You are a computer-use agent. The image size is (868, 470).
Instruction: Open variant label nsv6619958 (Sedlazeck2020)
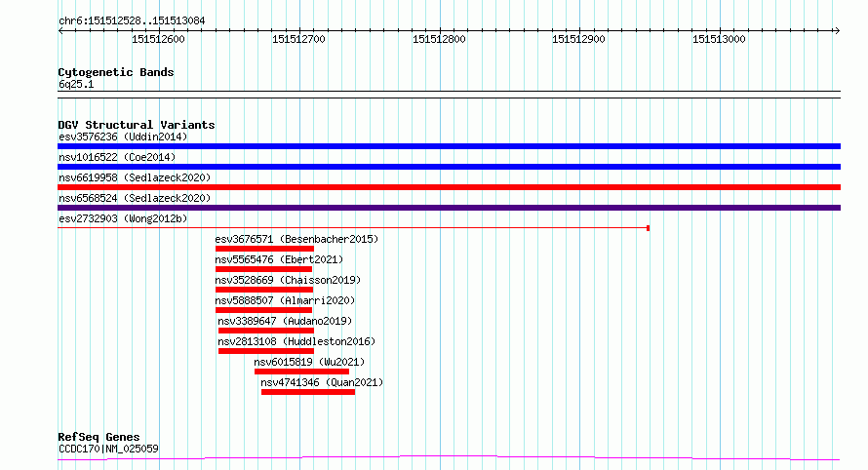click(135, 177)
